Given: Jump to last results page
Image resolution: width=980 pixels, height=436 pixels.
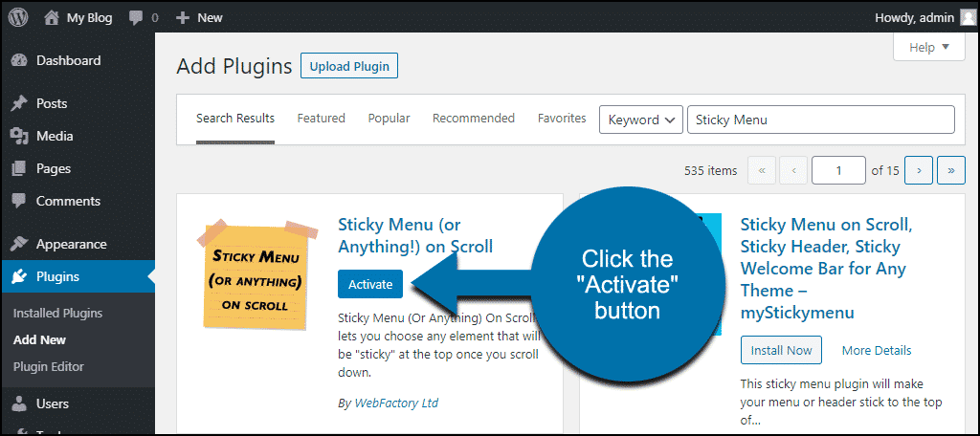Looking at the screenshot, I should pos(951,170).
